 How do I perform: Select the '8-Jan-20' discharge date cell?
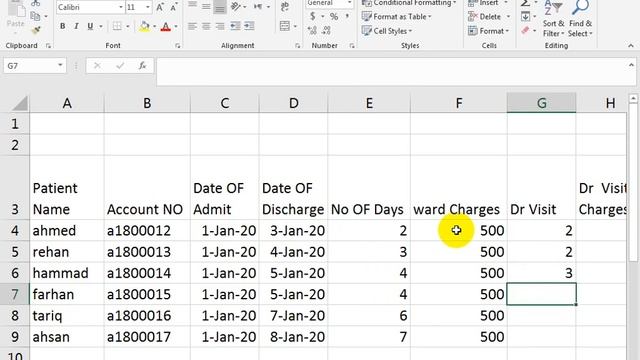tap(293, 337)
